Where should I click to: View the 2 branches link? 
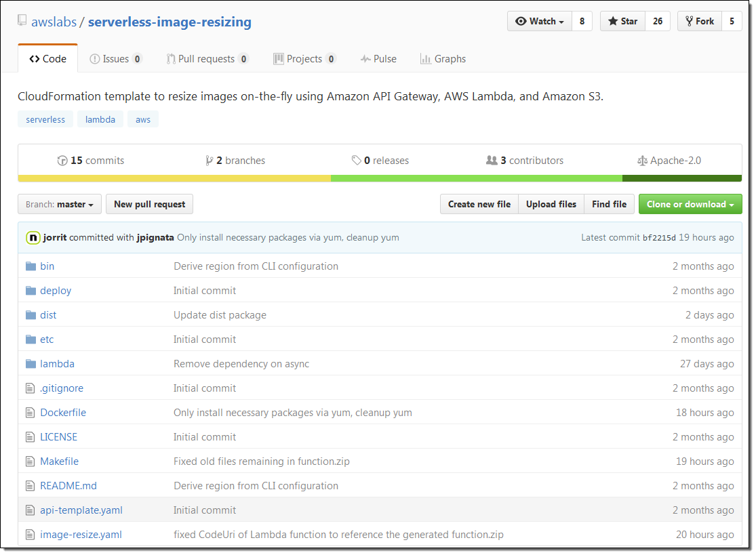[235, 161]
